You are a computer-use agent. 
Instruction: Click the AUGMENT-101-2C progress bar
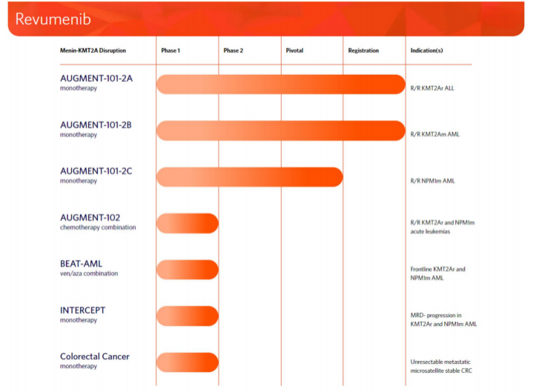pyautogui.click(x=250, y=177)
